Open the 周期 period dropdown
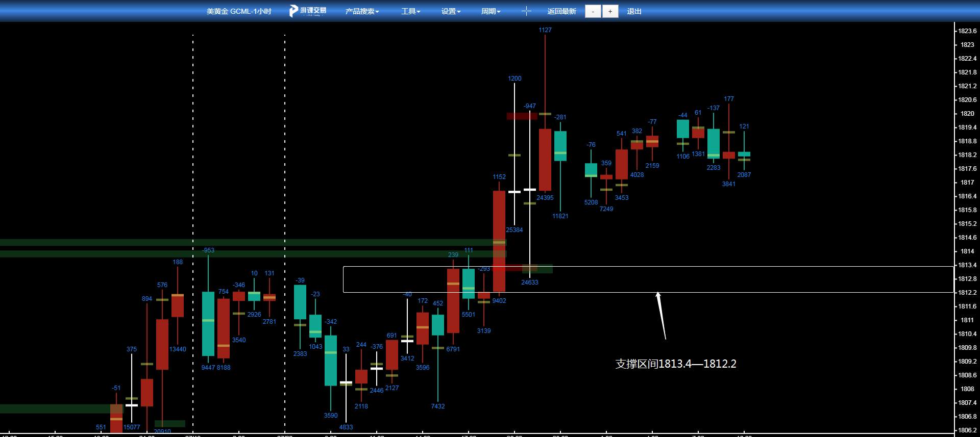This screenshot has width=980, height=437. pyautogui.click(x=491, y=11)
